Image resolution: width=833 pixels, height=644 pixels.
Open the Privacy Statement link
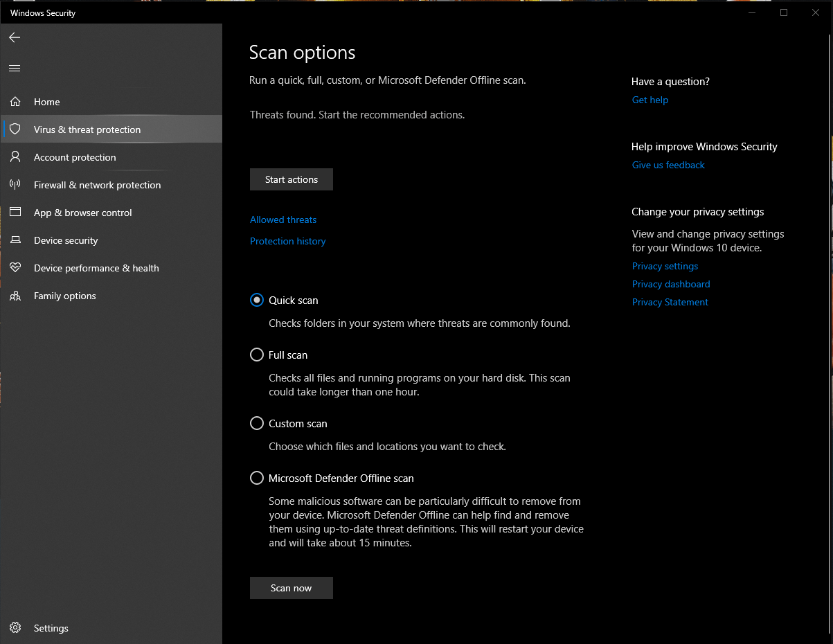tap(670, 302)
